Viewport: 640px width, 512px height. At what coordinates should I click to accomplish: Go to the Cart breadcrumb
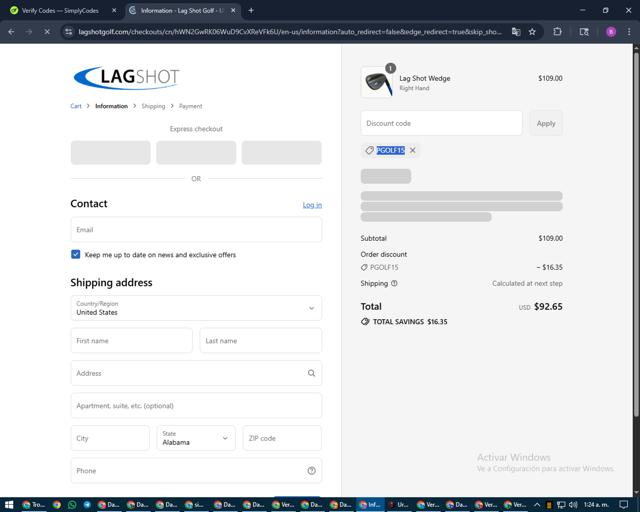76,106
